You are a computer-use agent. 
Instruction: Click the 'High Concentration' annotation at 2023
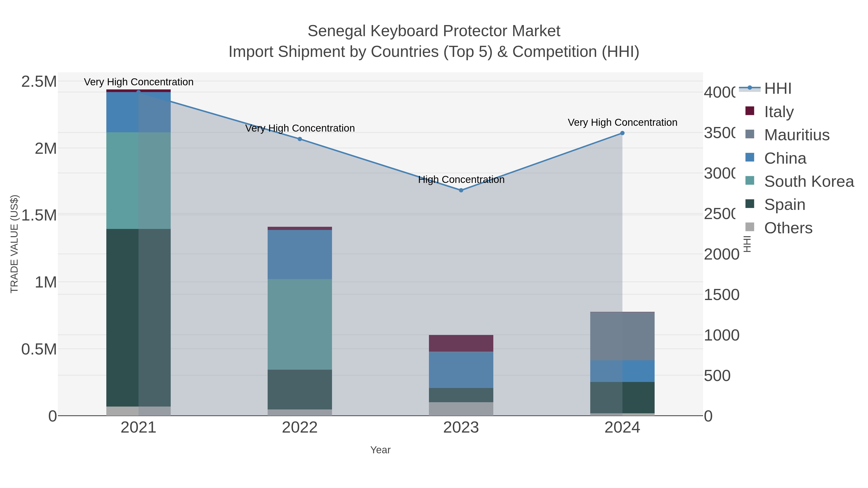point(461,180)
